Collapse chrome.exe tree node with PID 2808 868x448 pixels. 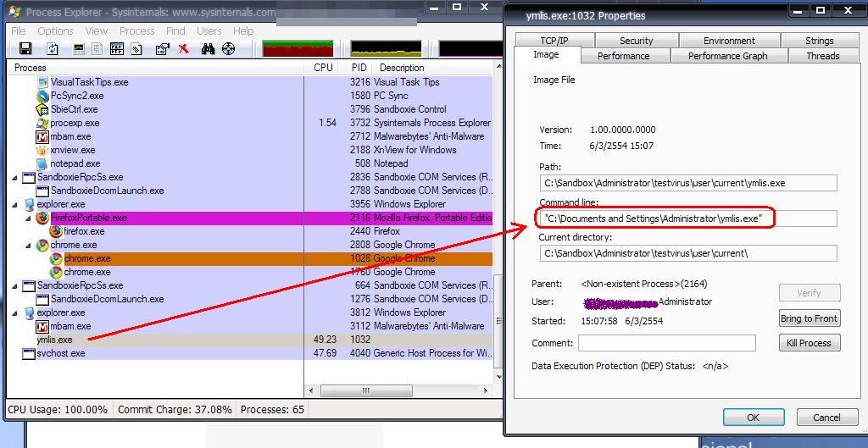28,245
